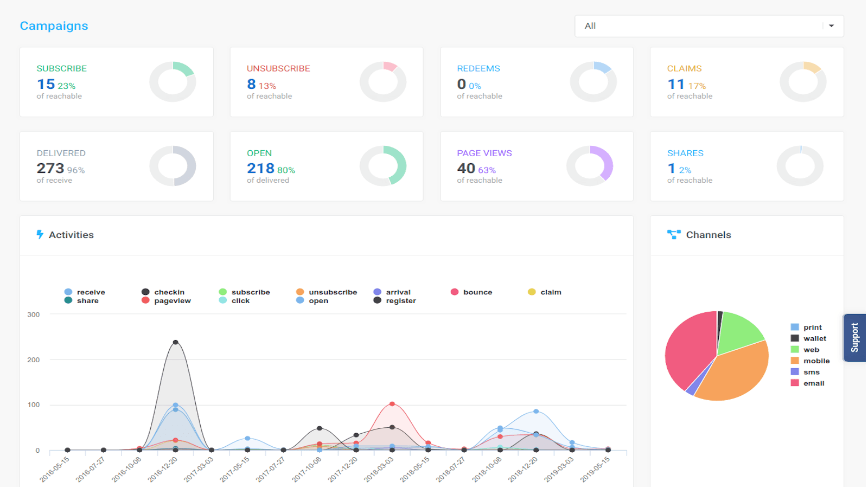Open the Shares stat card
The width and height of the screenshot is (868, 488).
746,166
